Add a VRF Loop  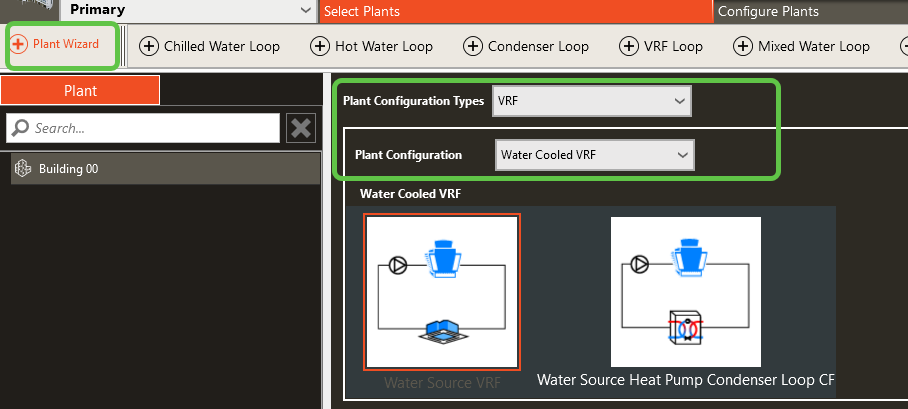661,46
